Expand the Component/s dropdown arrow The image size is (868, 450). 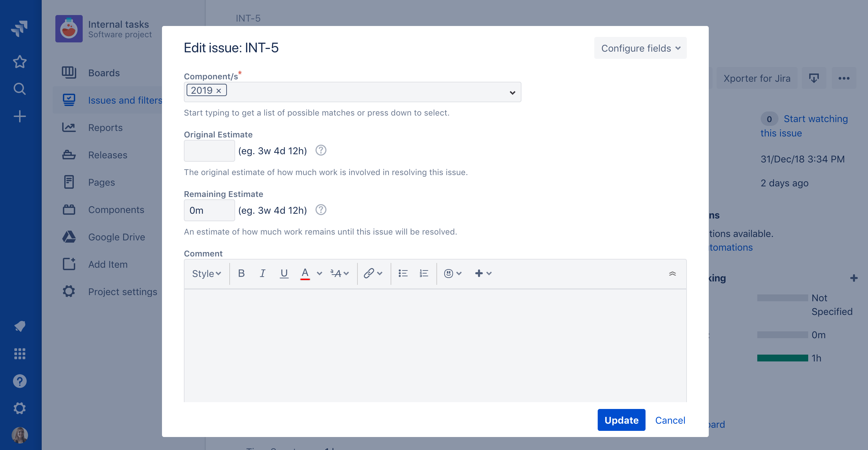click(512, 92)
